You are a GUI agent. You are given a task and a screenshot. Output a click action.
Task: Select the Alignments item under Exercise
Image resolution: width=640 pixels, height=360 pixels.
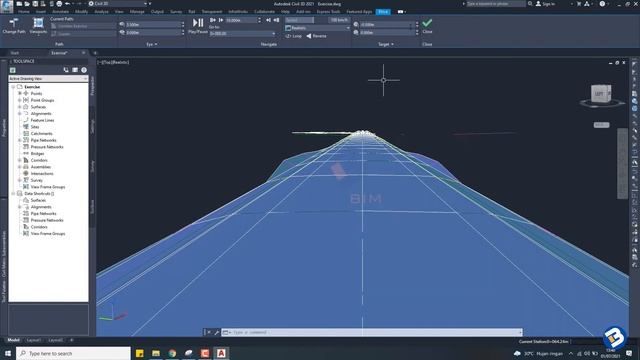pos(41,113)
